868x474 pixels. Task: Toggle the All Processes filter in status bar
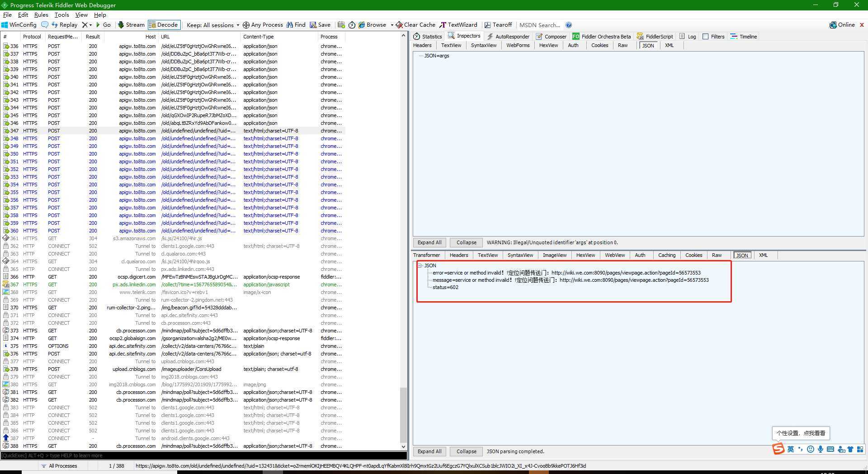pos(59,466)
